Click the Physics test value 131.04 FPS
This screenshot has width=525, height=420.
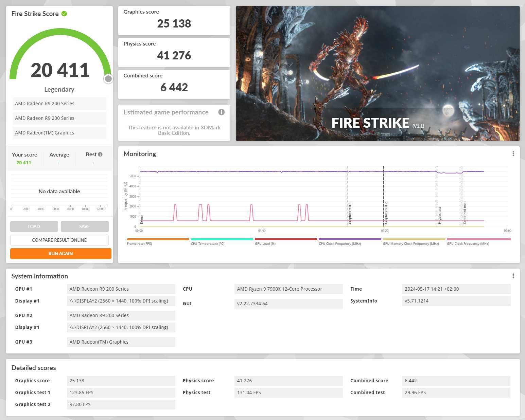coord(288,392)
